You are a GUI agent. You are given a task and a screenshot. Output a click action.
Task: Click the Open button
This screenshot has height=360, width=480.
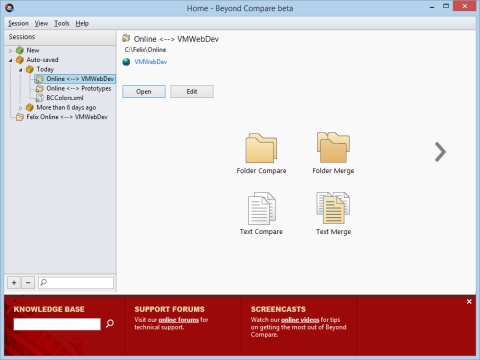(144, 91)
